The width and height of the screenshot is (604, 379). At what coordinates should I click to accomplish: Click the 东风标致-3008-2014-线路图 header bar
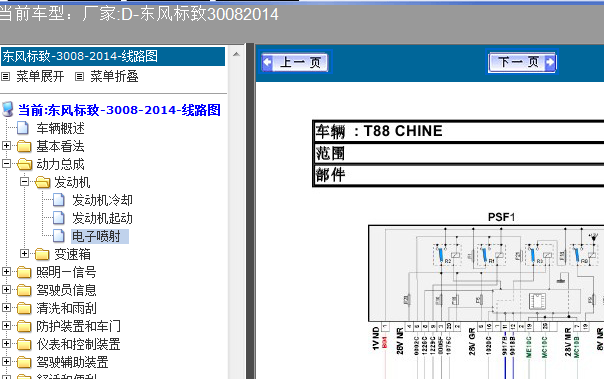click(113, 56)
